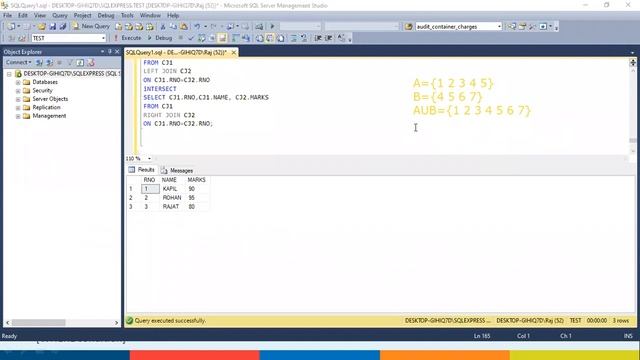The width and height of the screenshot is (640, 360).
Task: Select the ROHAN cell in results
Action: pyautogui.click(x=172, y=198)
